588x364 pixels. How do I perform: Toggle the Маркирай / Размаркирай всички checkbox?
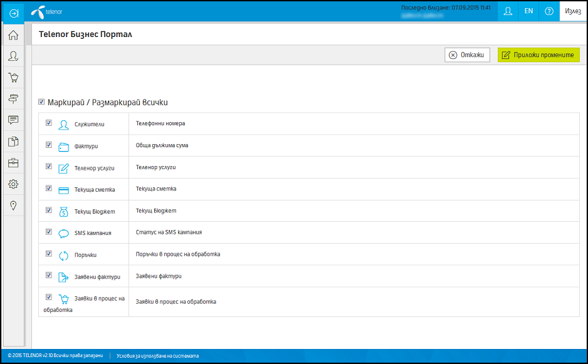[x=41, y=102]
